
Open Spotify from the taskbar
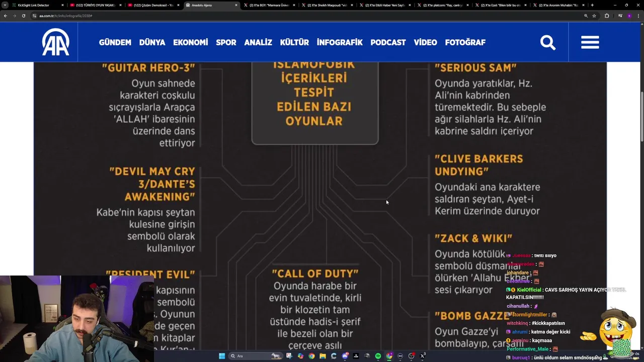click(x=378, y=356)
